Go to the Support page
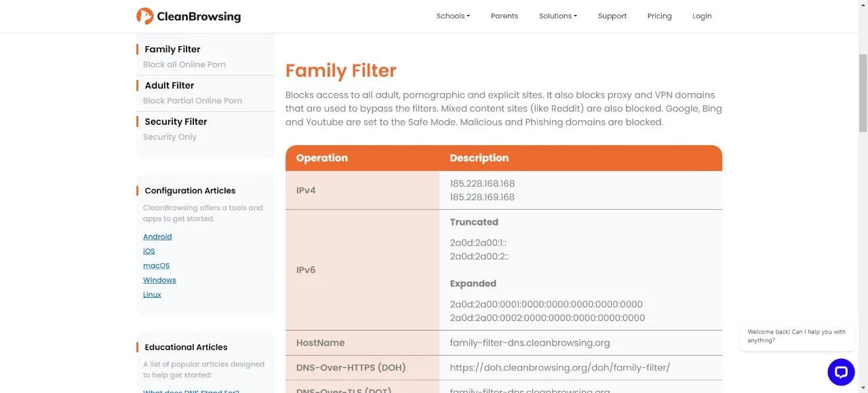 tap(612, 16)
